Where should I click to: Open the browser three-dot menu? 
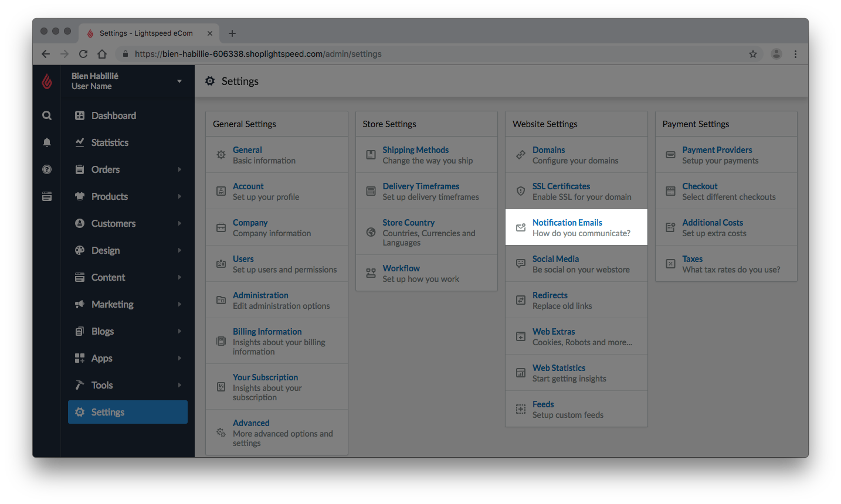[x=795, y=54]
